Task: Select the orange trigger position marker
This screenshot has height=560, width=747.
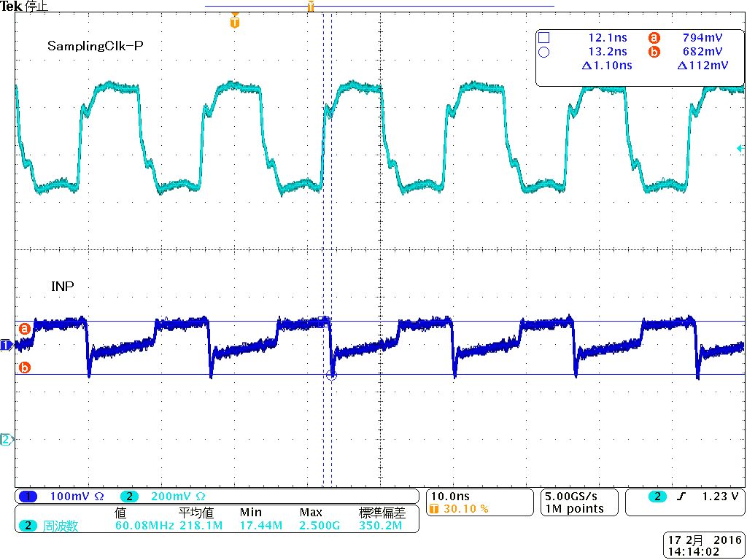Action: pos(234,21)
